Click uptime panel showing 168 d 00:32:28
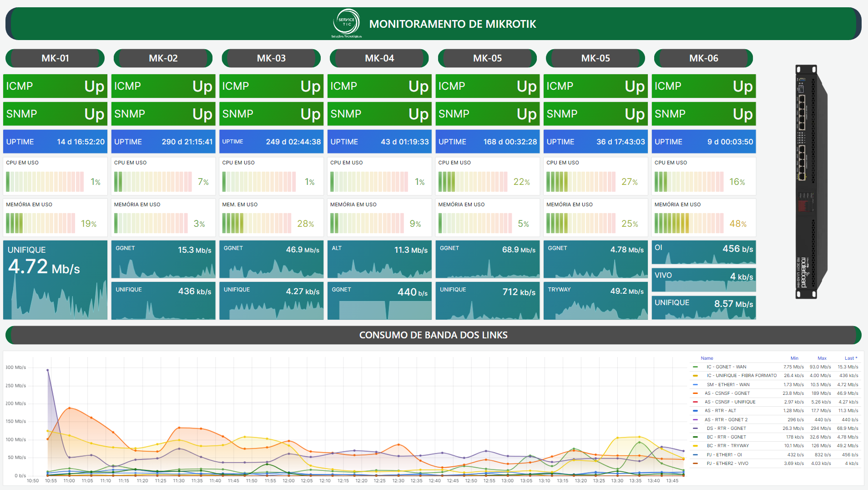 (488, 142)
